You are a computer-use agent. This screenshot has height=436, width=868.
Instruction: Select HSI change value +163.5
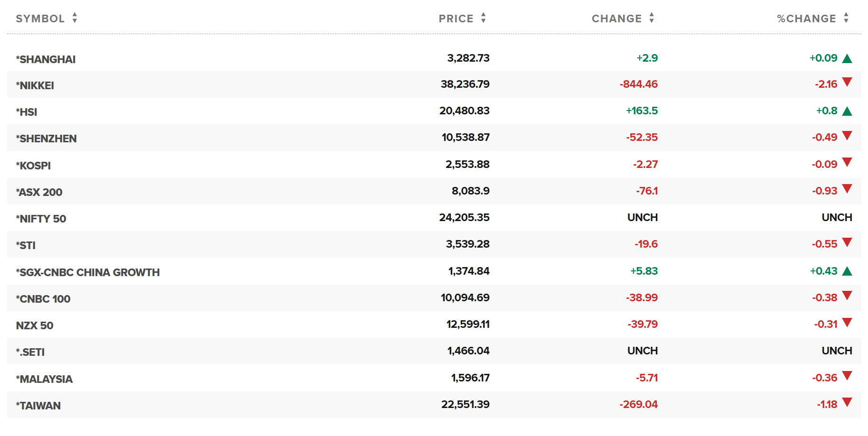tap(642, 111)
